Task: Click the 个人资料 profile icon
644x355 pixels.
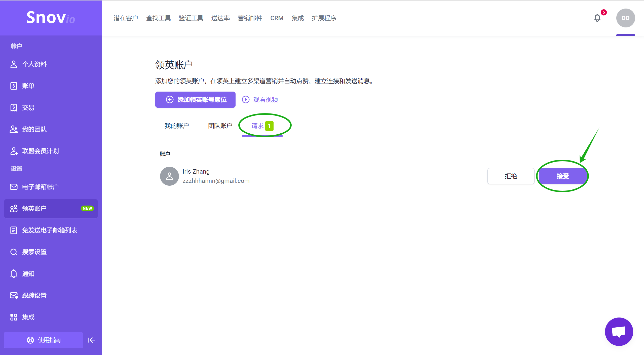Action: pos(14,64)
